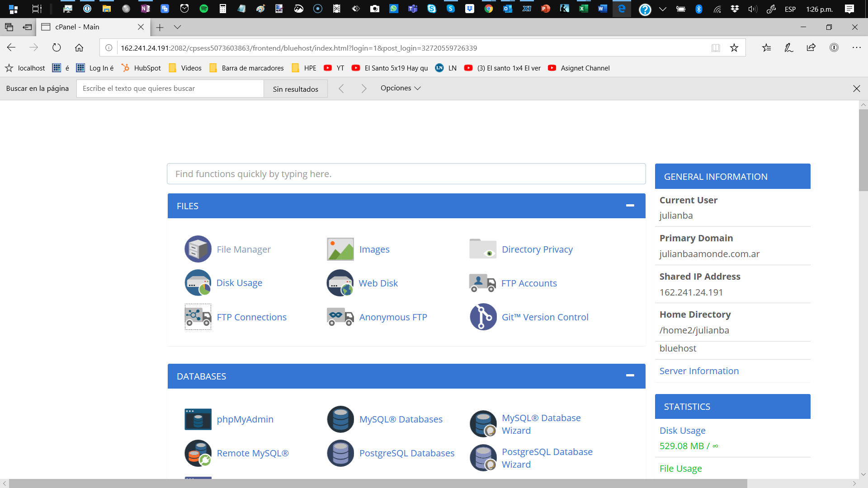This screenshot has width=868, height=488.
Task: Open the Directory Privacy folder icon
Action: click(483, 249)
